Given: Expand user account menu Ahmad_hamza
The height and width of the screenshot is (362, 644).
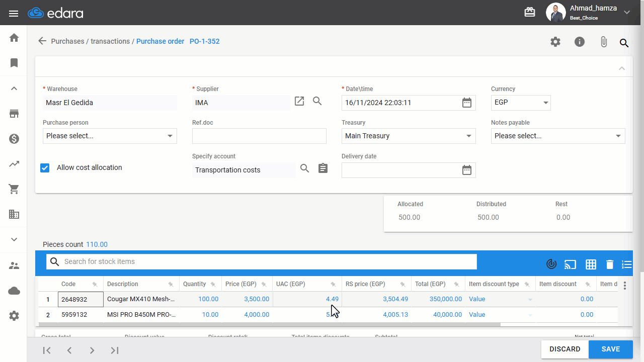Looking at the screenshot, I should point(627,12).
